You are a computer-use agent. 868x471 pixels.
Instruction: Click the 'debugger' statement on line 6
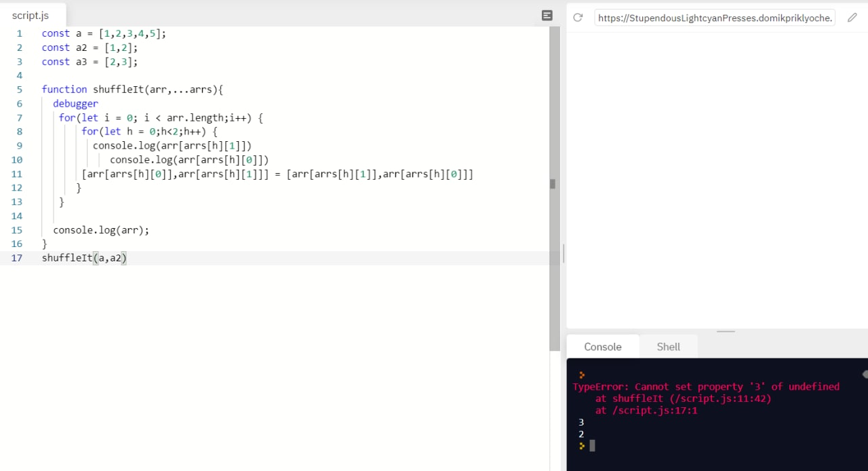click(75, 104)
